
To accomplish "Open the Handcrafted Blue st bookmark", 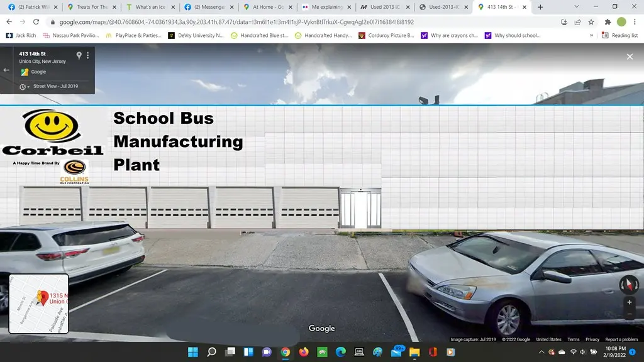I will [x=260, y=36].
